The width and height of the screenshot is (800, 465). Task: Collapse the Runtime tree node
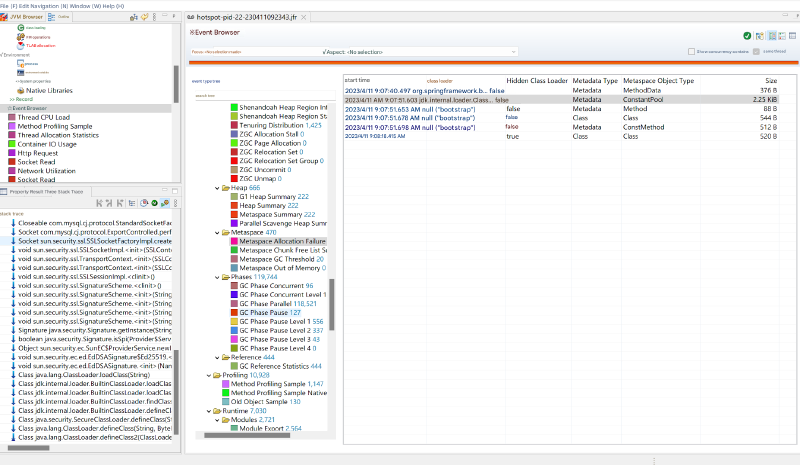(208, 410)
